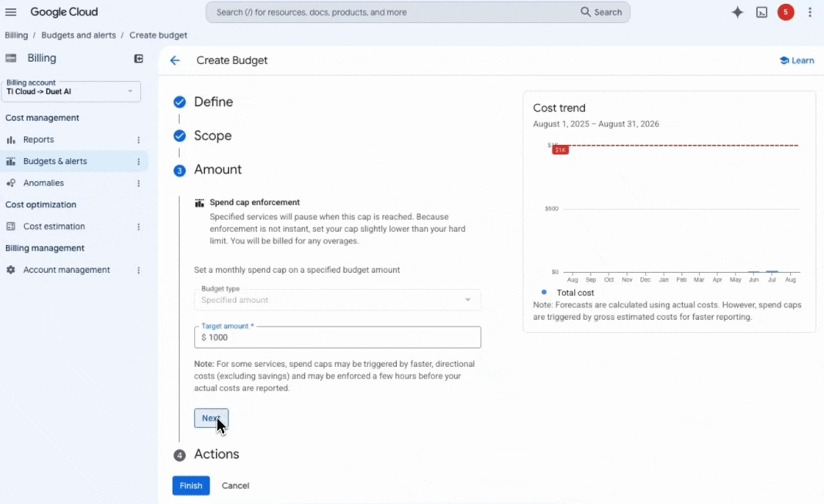Click the Search button text
824x504 pixels.
point(608,12)
